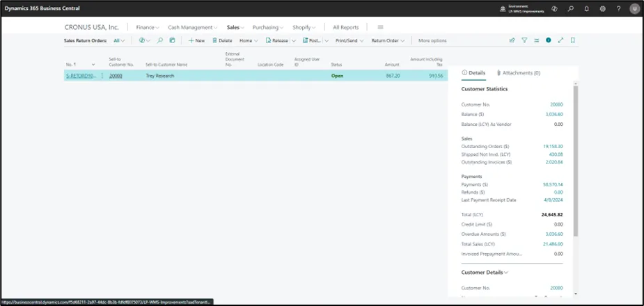
Task: Click the New button
Action: (197, 40)
